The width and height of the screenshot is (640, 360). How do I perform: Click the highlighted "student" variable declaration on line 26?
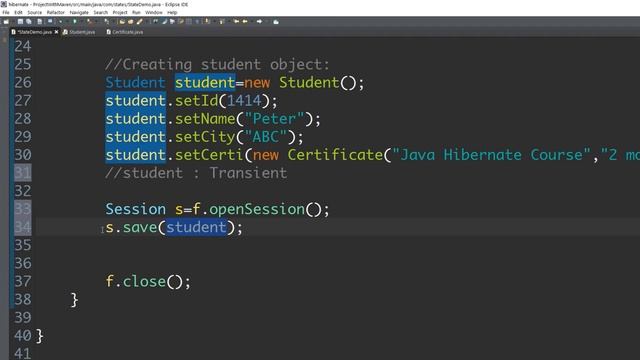coord(205,82)
